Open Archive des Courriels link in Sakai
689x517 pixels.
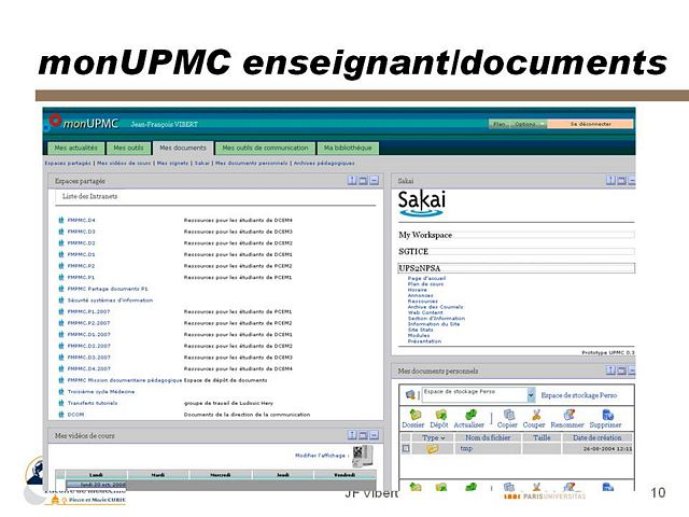point(435,307)
